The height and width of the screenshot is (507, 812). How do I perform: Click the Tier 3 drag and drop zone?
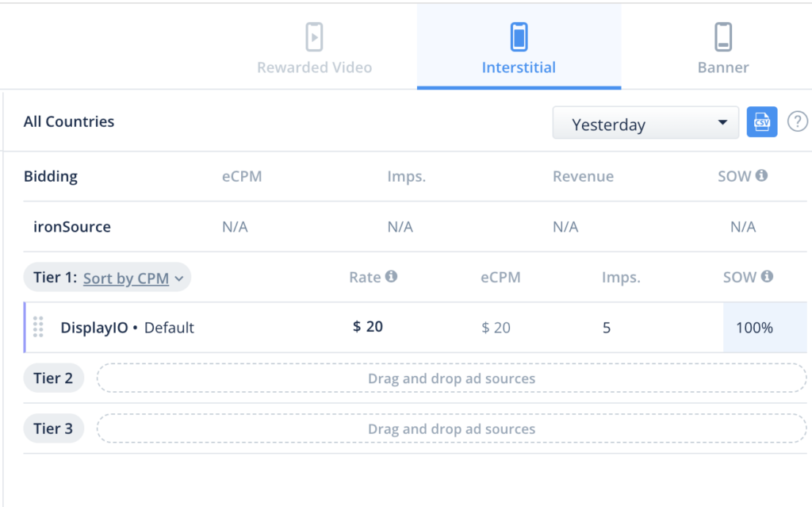pyautogui.click(x=451, y=428)
